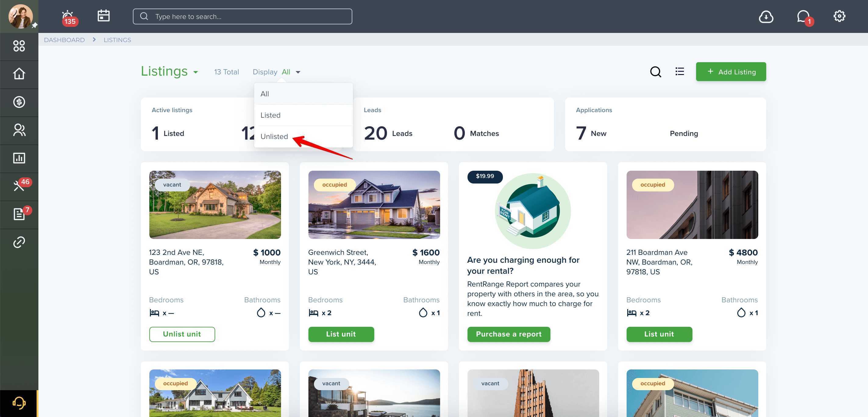868x417 pixels.
Task: Click the 1 Listed stat
Action: 168,133
